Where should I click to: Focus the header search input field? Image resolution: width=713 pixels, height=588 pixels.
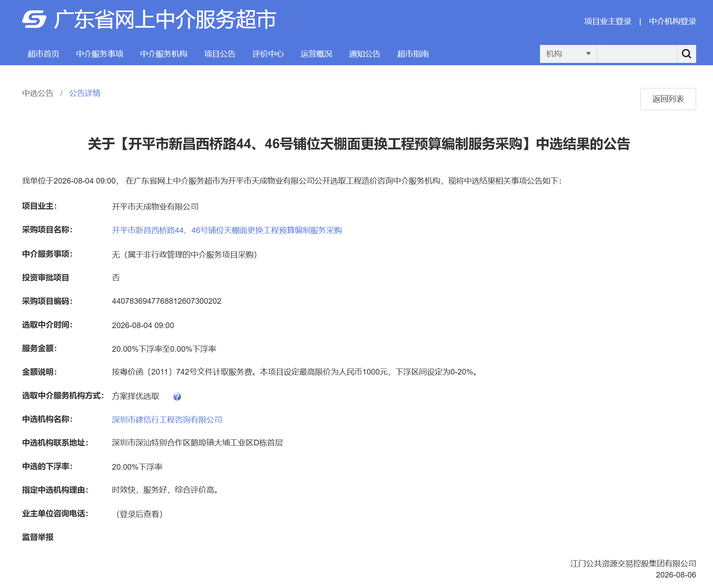[x=637, y=54]
